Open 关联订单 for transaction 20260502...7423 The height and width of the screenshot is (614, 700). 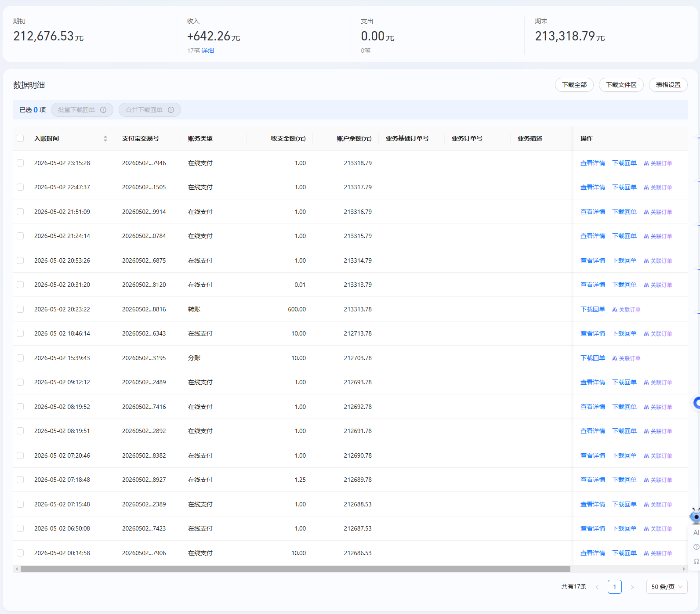click(658, 529)
